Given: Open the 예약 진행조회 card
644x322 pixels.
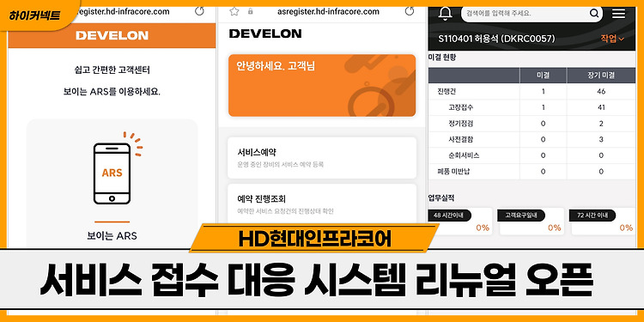Looking at the screenshot, I should tap(322, 204).
